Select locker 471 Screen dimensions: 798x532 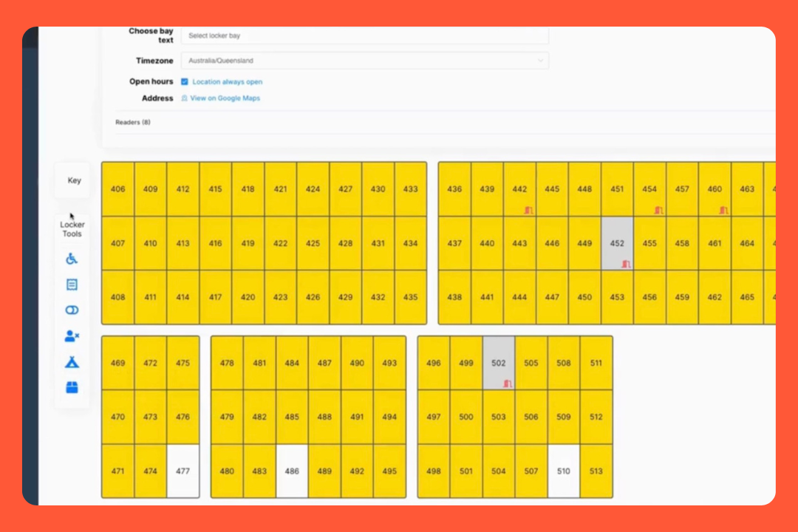click(118, 471)
